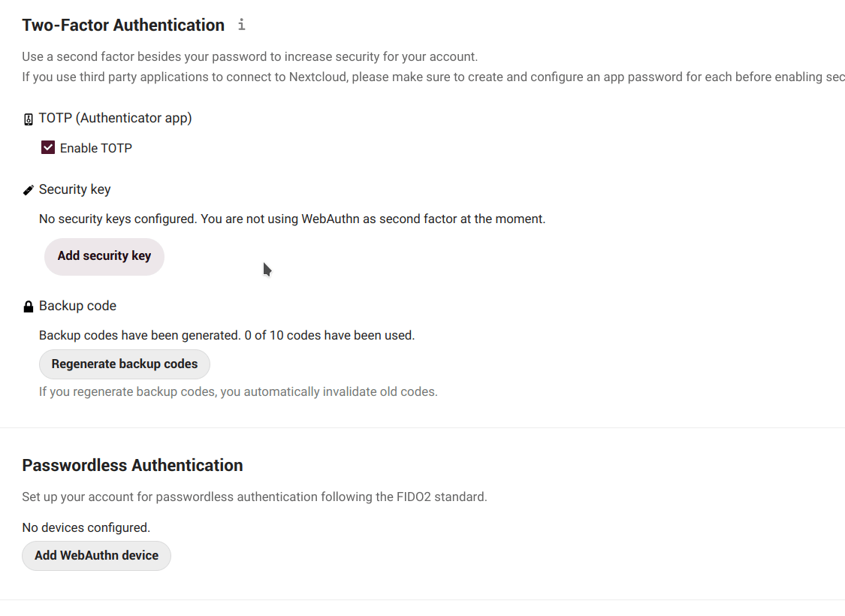Viewport: 845px width, 616px height.
Task: Click the FIDO2 standard description text
Action: pyautogui.click(x=255, y=497)
